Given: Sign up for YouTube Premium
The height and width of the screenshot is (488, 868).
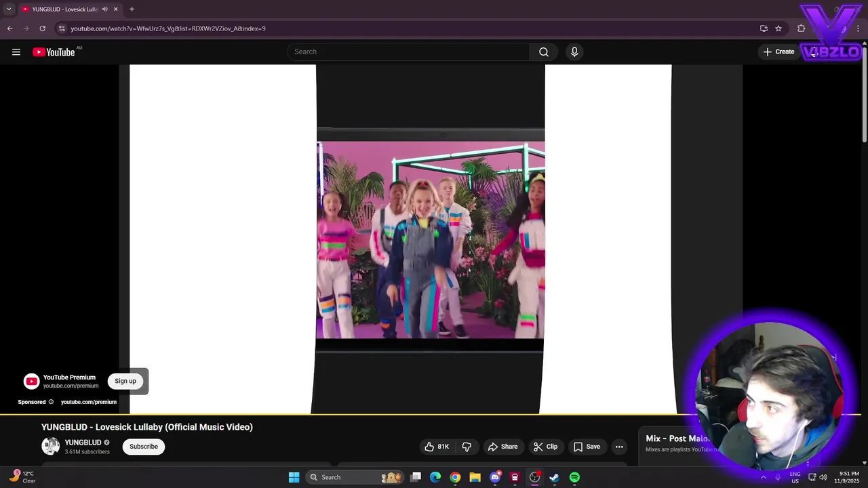Looking at the screenshot, I should pos(125,381).
